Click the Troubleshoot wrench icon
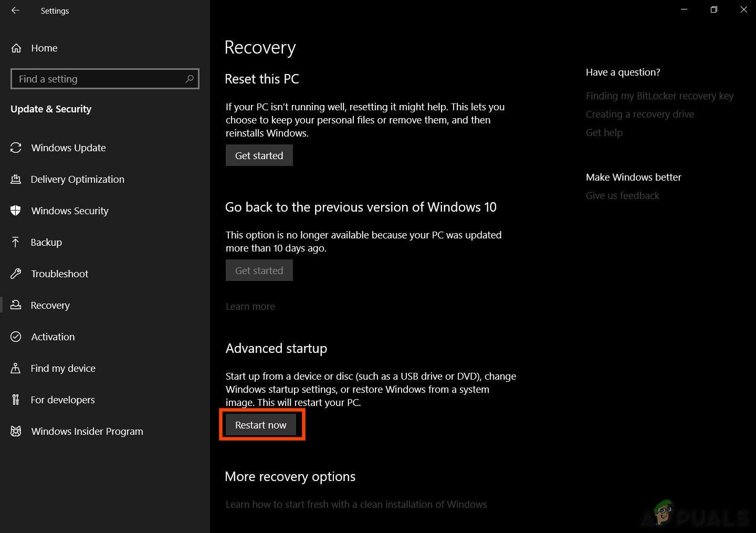This screenshot has height=533, width=756. [x=16, y=274]
